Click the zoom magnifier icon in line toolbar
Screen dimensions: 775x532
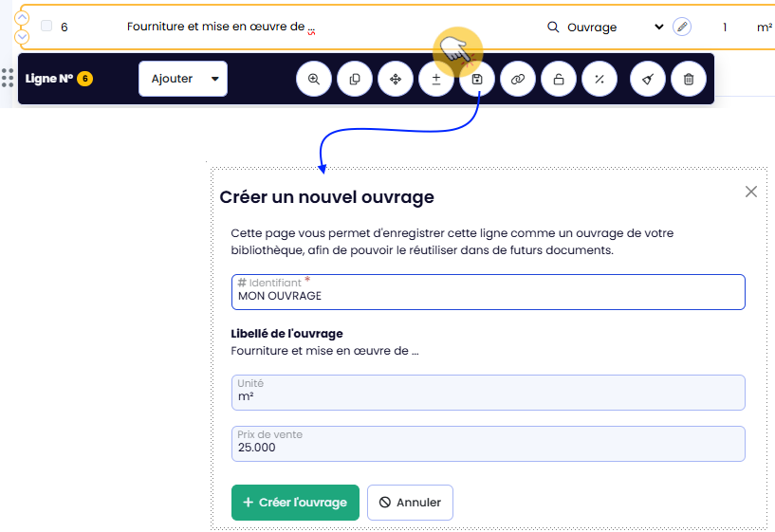point(314,80)
